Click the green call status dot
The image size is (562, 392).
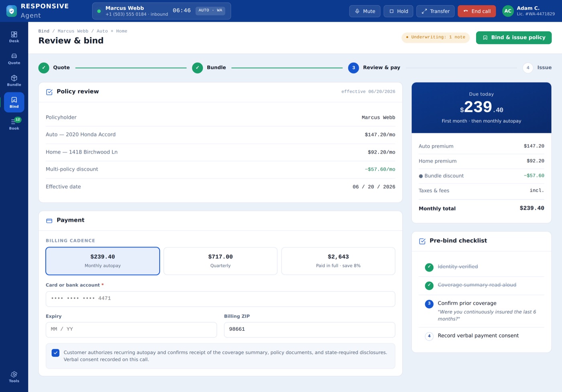99,11
